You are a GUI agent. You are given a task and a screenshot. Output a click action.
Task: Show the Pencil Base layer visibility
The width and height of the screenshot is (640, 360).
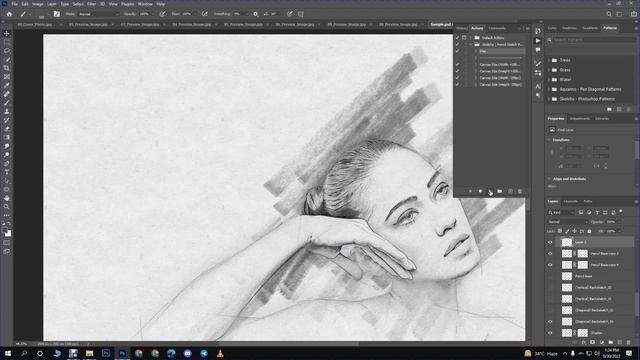pyautogui.click(x=550, y=276)
